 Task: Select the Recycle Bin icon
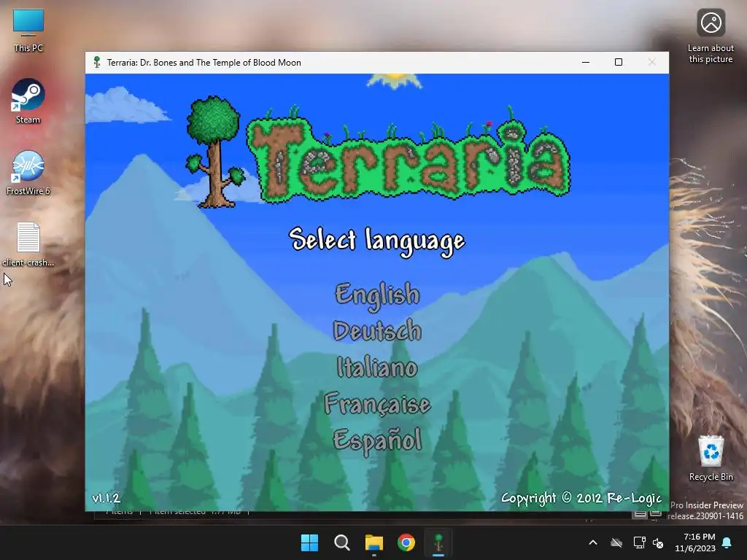pos(711,458)
